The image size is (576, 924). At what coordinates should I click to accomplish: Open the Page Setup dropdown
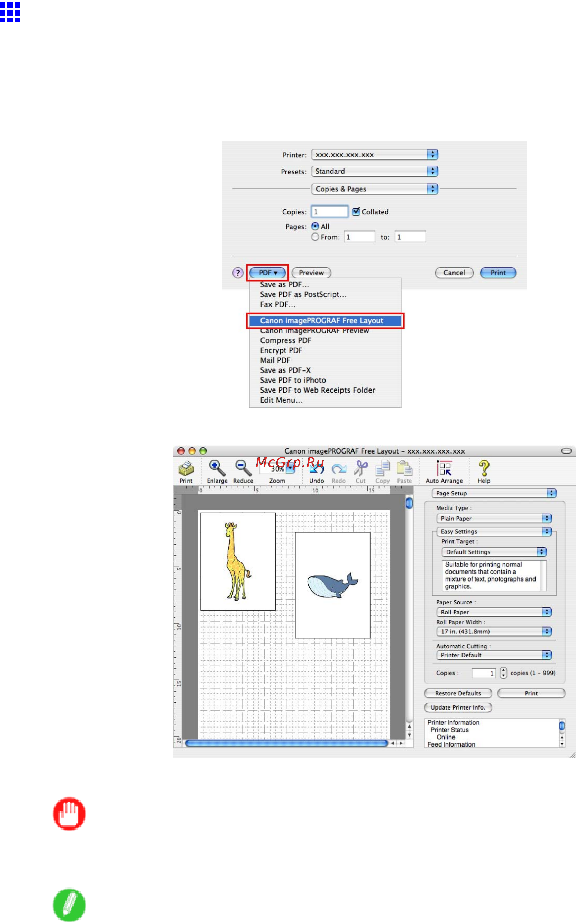click(x=494, y=493)
